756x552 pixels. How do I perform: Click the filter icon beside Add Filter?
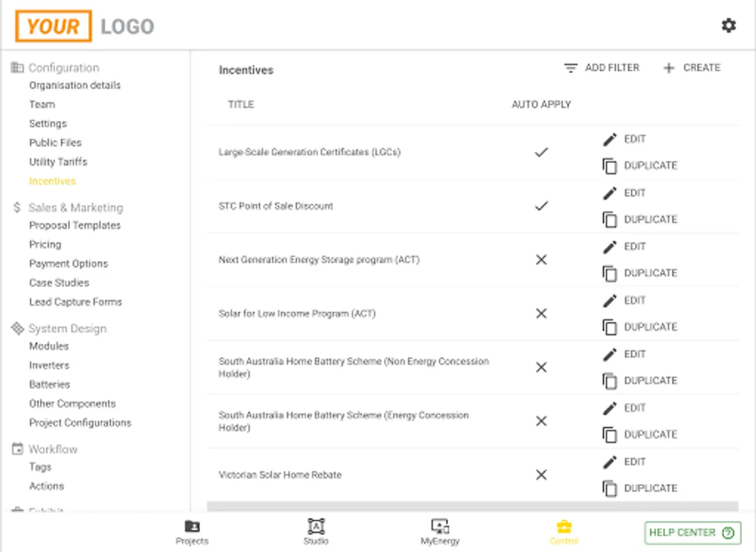[x=571, y=68]
